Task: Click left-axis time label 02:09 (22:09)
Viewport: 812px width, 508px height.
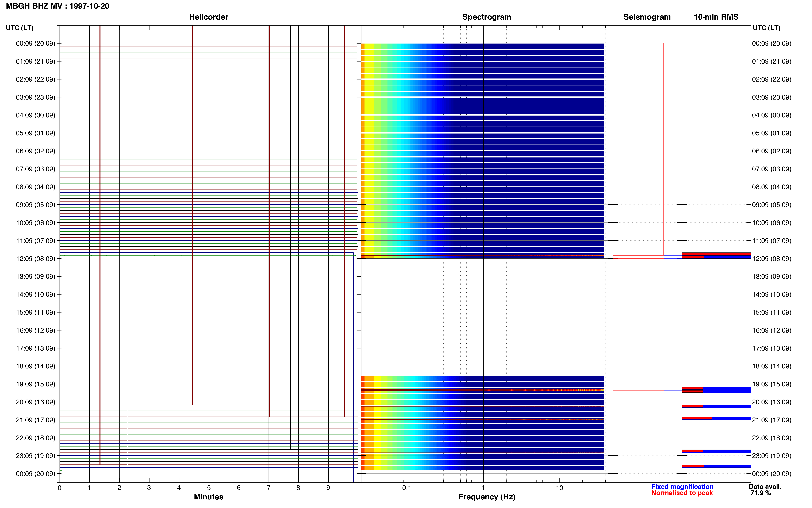Action: pos(36,79)
